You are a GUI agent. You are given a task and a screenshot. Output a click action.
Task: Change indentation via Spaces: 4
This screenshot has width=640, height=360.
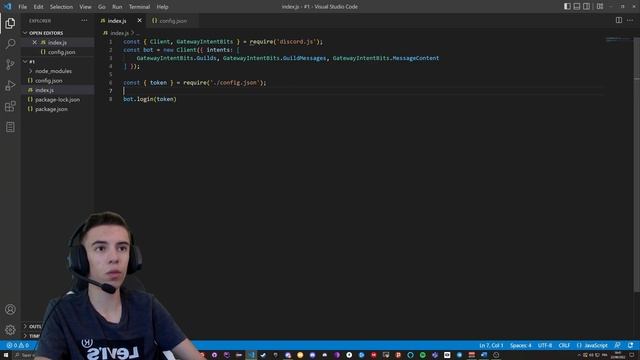pos(520,345)
